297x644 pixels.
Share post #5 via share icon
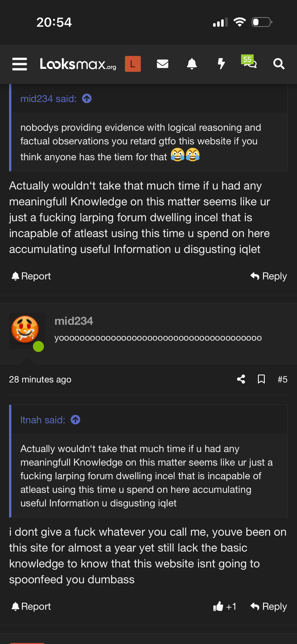coord(241,379)
